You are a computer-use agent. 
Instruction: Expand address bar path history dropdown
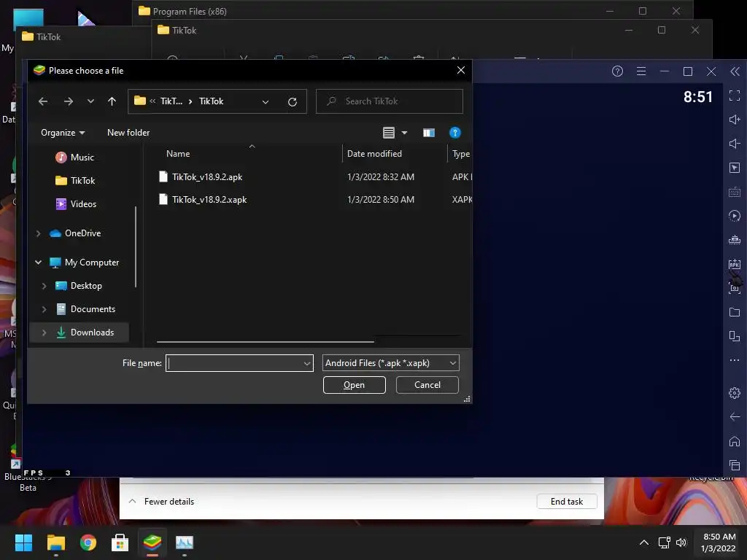(266, 101)
